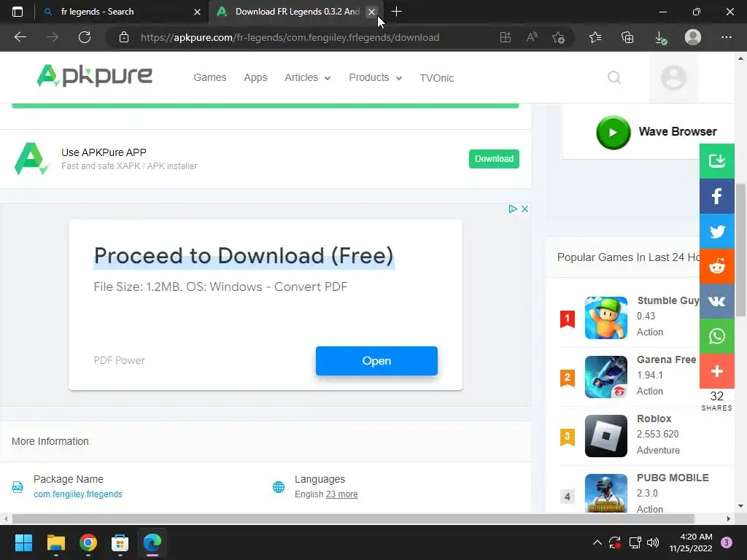Open browser Downloads panel
The image size is (747, 560).
(x=660, y=38)
